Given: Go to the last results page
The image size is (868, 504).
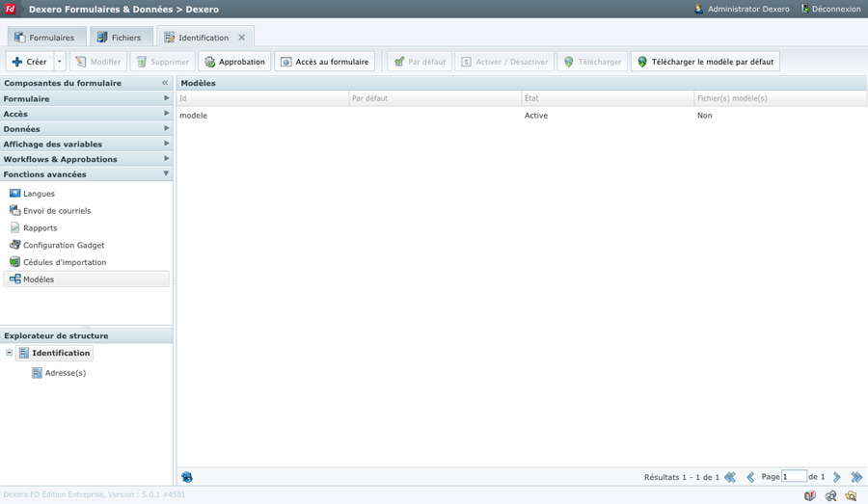Looking at the screenshot, I should coord(856,477).
